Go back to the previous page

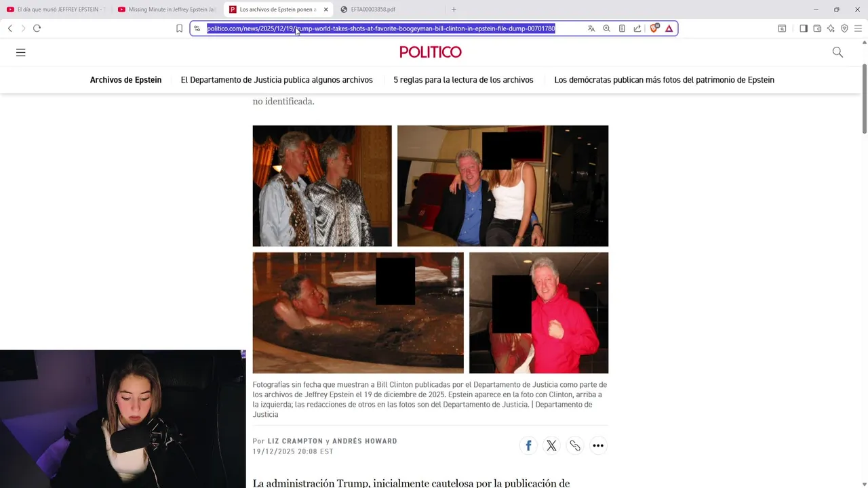[x=9, y=28]
